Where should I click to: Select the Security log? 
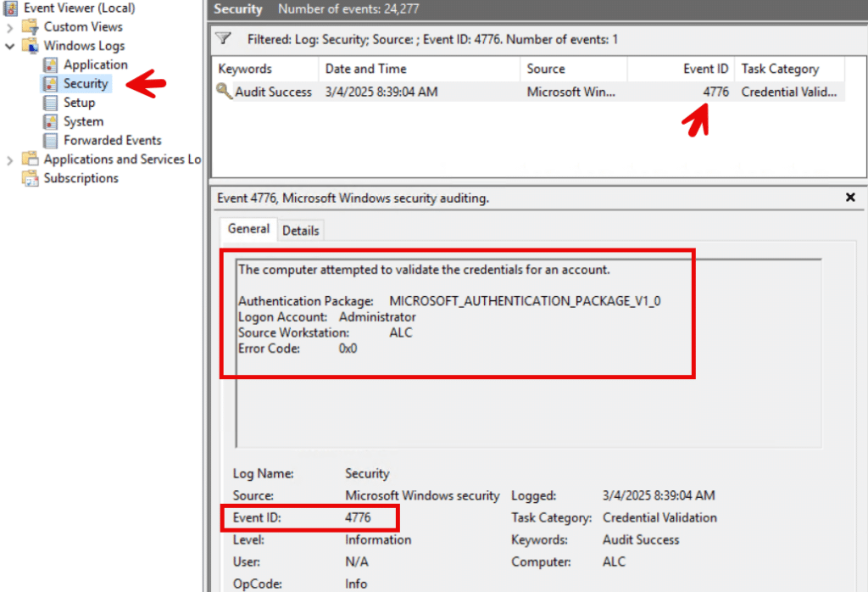[x=86, y=84]
